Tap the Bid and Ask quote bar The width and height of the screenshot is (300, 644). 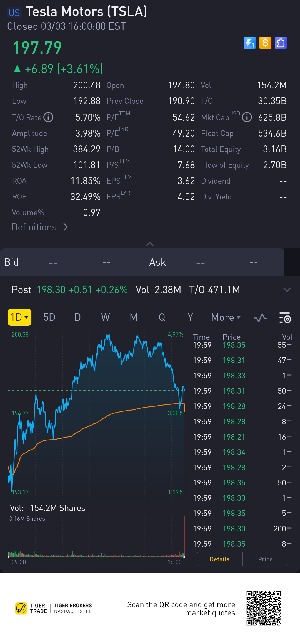[x=142, y=262]
